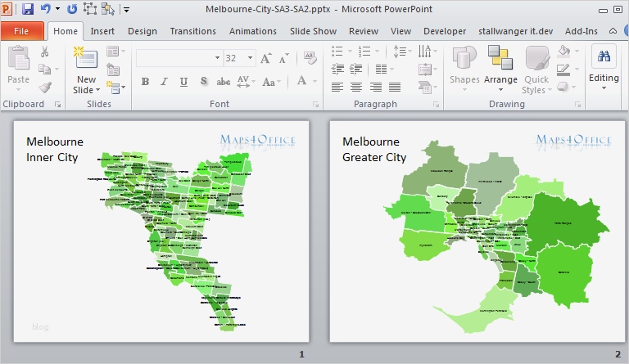
Task: Click the Reset slide icon
Action: 113,70
